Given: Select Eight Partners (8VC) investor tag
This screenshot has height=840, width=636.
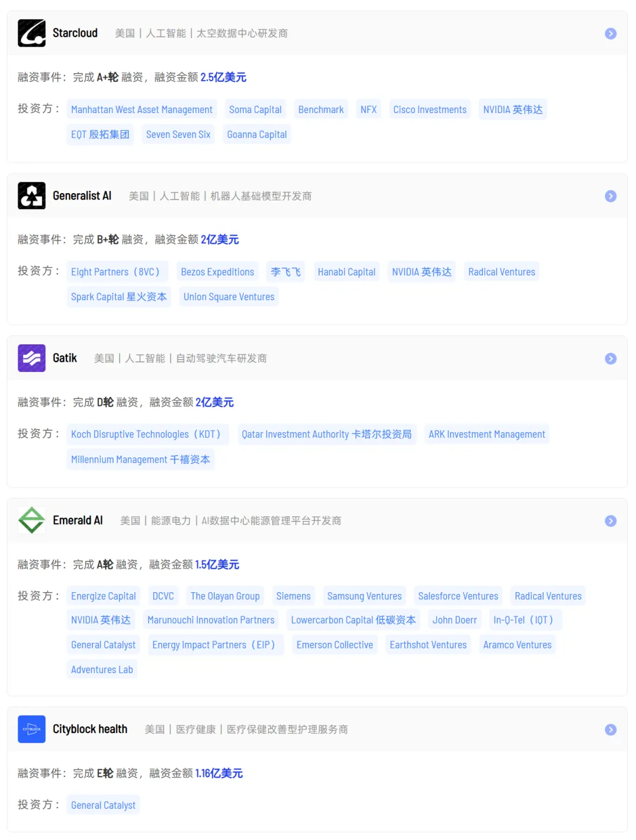Looking at the screenshot, I should (x=117, y=272).
